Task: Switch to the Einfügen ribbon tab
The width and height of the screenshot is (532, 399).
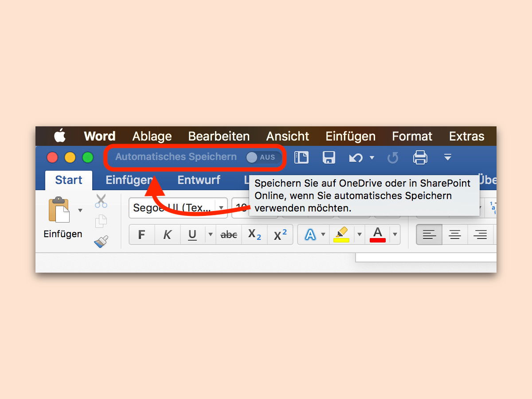Action: [129, 180]
